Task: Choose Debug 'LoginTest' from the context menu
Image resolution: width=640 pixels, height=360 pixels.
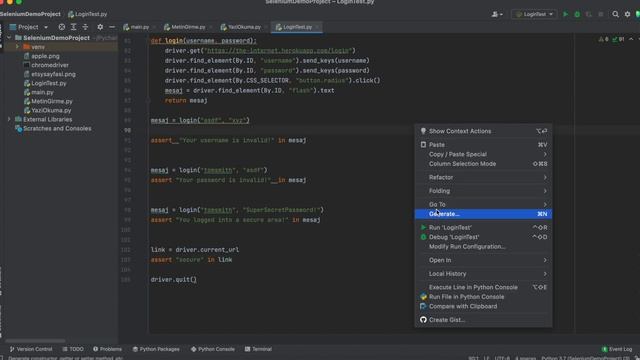Action: point(483,237)
